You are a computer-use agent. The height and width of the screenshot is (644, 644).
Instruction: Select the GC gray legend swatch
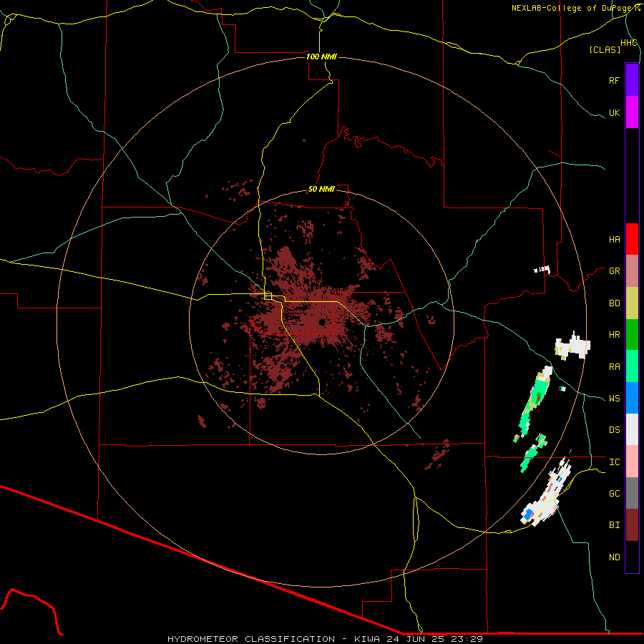coord(632,493)
